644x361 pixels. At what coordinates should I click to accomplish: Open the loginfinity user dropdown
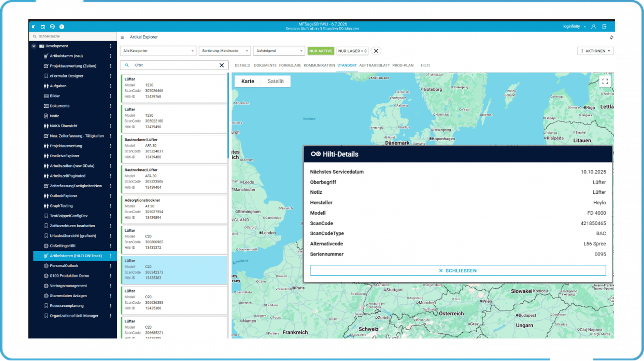click(574, 26)
